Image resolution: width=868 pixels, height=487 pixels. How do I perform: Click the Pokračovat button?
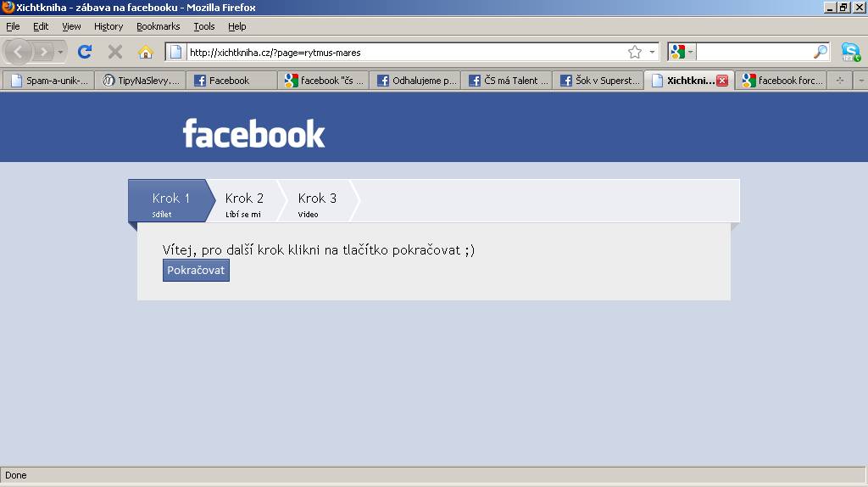[196, 271]
